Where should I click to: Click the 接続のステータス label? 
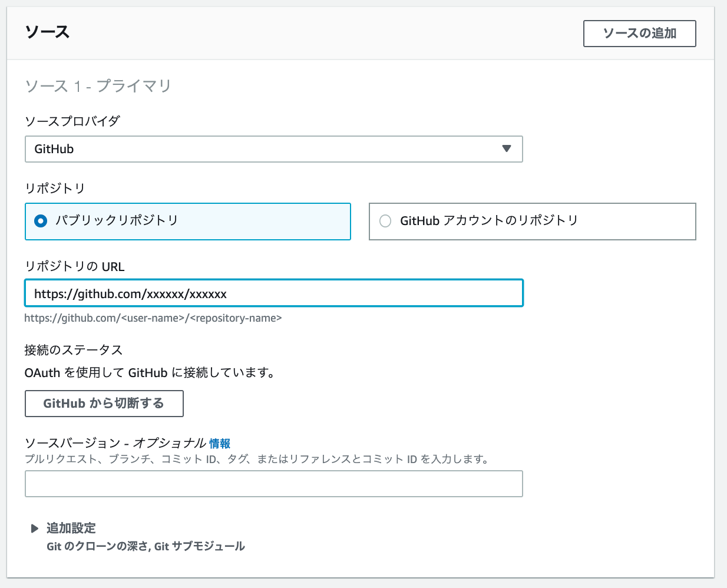coord(74,350)
